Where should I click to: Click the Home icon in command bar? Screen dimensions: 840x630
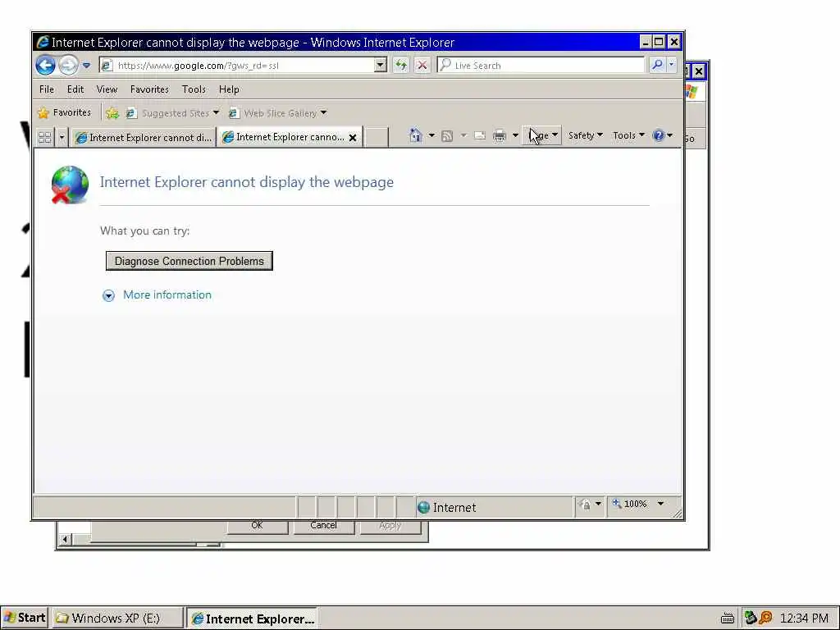pyautogui.click(x=416, y=135)
